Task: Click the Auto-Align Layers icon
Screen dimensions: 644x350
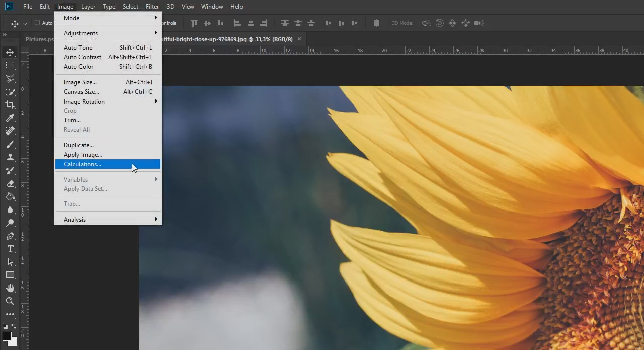Action: 376,23
